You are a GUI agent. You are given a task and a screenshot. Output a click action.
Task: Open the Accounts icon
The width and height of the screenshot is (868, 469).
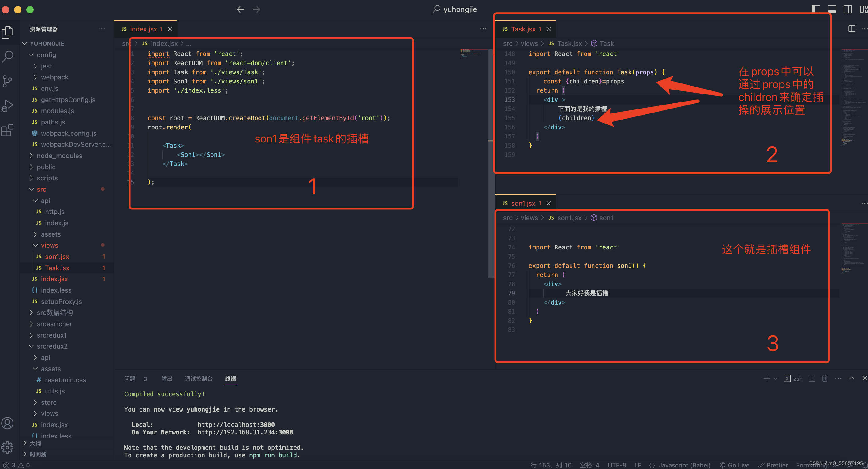pyautogui.click(x=8, y=423)
